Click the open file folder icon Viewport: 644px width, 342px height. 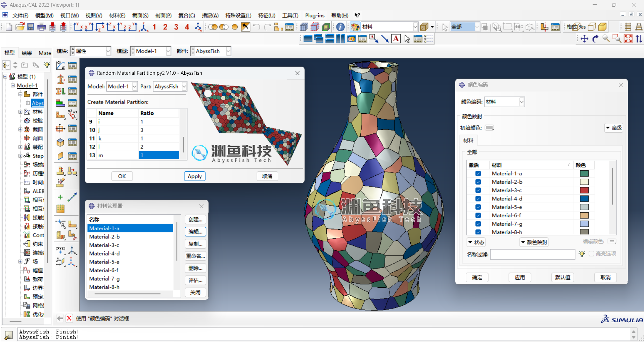point(20,27)
